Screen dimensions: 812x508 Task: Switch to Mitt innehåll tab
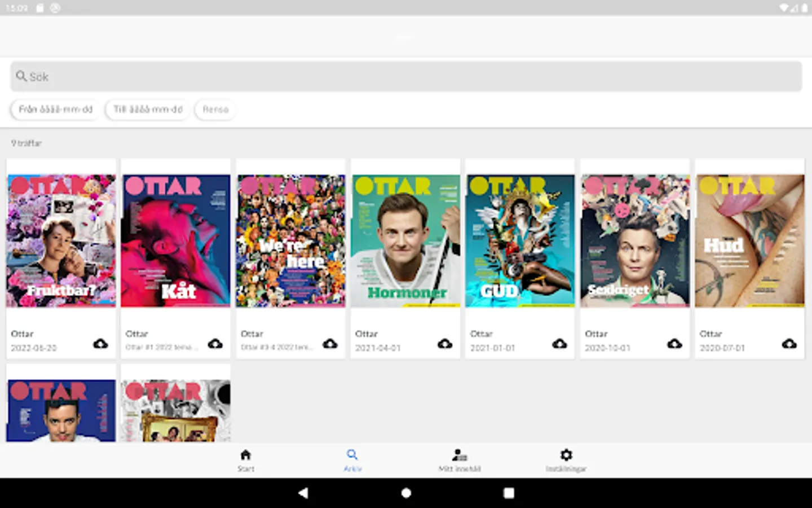click(x=460, y=460)
